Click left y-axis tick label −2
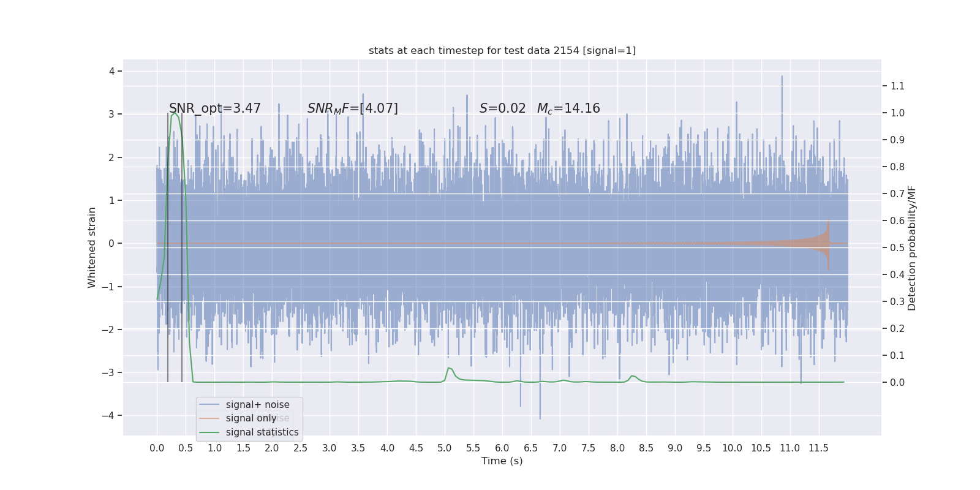This screenshot has width=980, height=490. coord(108,330)
